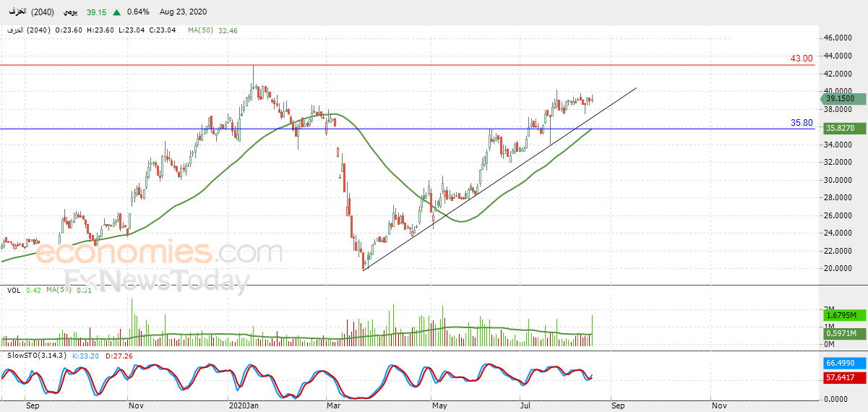The height and width of the screenshot is (412, 868).
Task: Click the 2020Jan marker on time axis
Action: click(244, 405)
